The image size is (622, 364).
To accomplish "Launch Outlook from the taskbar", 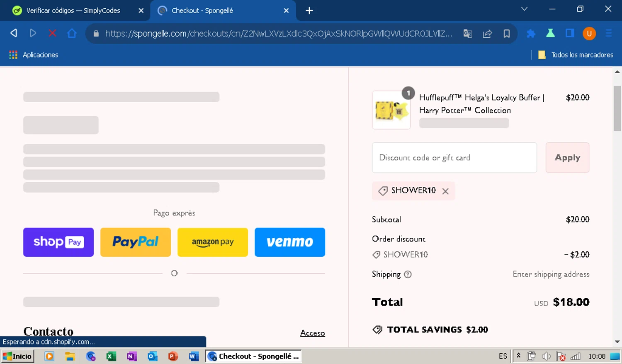I will click(x=153, y=356).
